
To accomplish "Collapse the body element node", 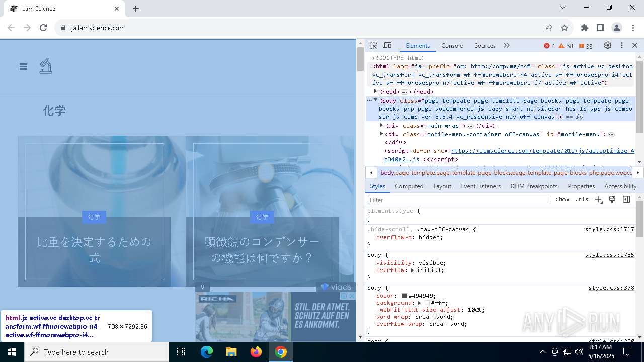I will pos(375,100).
